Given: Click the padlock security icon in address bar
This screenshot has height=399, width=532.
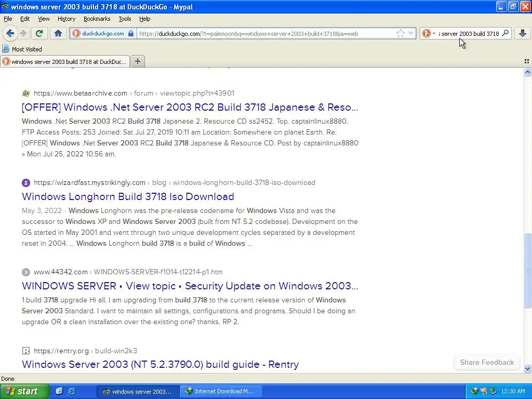Looking at the screenshot, I should point(131,33).
